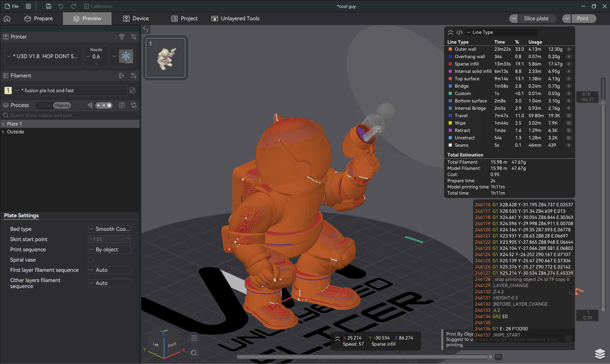Show the Travel moves line type
Viewport: 610px width, 364px height.
pos(569,116)
